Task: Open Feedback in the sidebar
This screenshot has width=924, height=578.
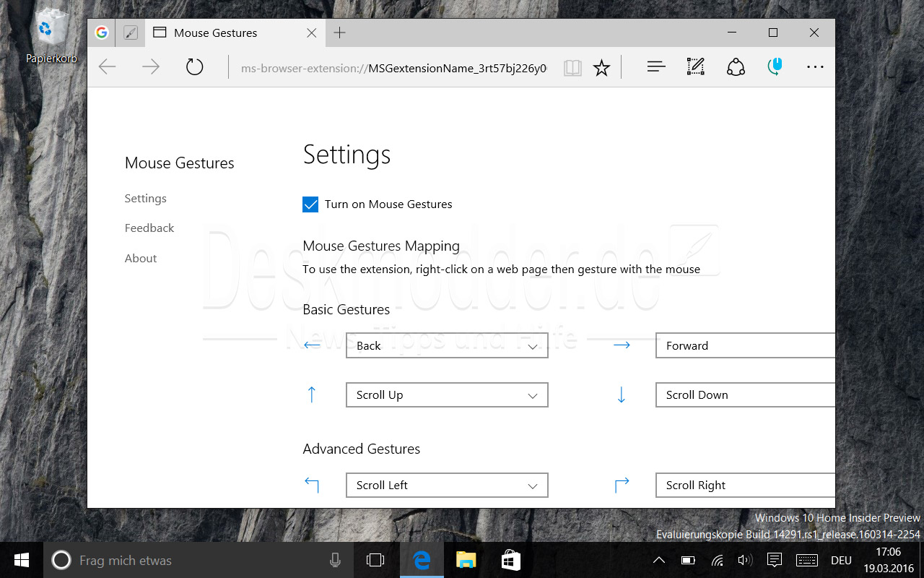Action: (x=149, y=228)
